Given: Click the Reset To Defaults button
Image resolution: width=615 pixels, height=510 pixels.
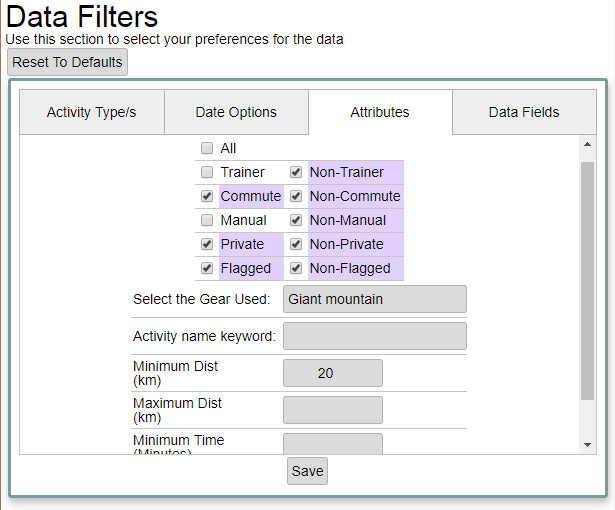Looking at the screenshot, I should (67, 62).
